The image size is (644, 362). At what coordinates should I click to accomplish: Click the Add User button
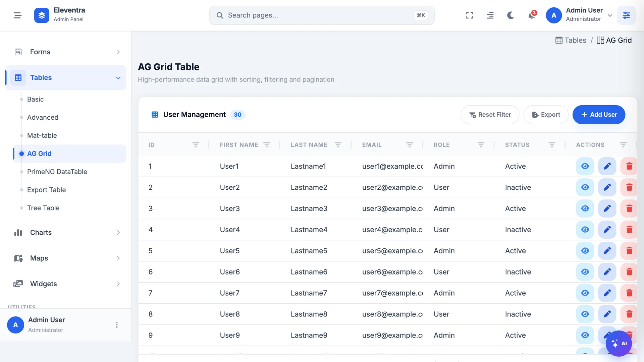click(x=599, y=115)
